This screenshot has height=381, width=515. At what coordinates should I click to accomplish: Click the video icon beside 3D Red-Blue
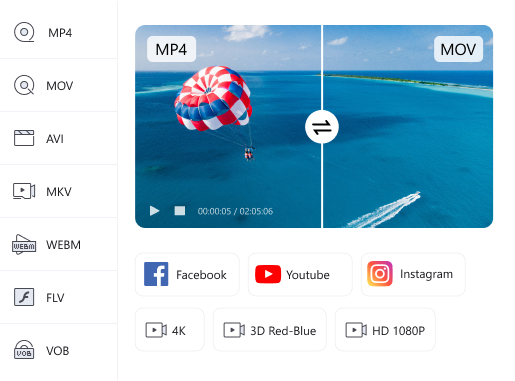pos(234,330)
